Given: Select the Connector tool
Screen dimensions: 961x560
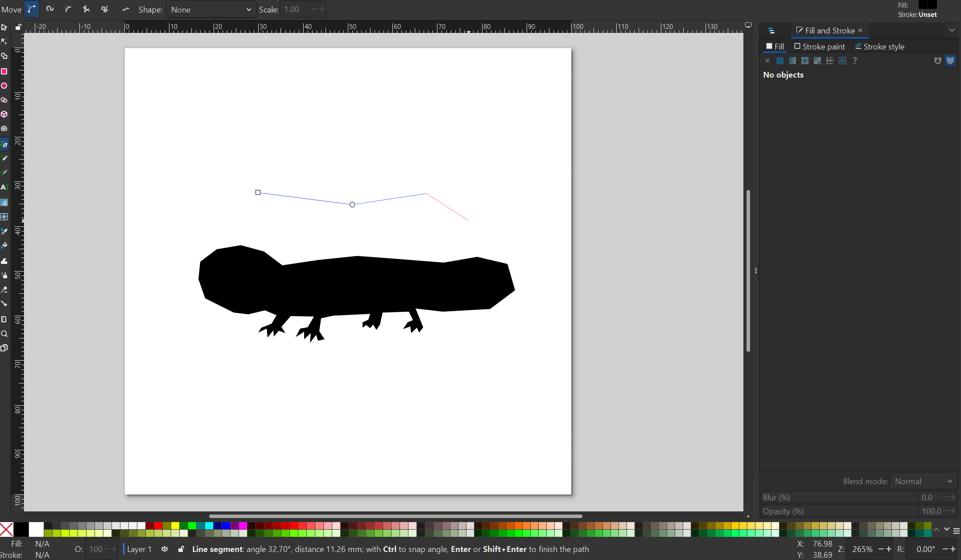Looking at the screenshot, I should coord(4,304).
